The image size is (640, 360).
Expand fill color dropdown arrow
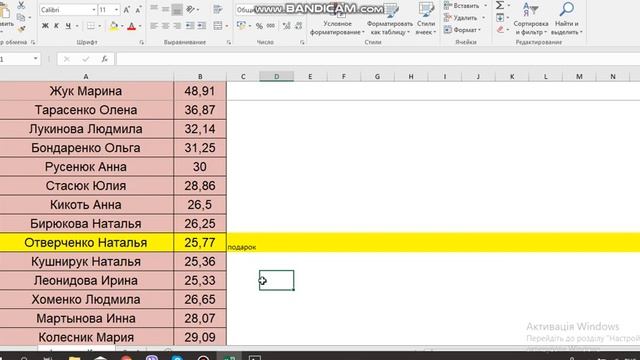(122, 26)
